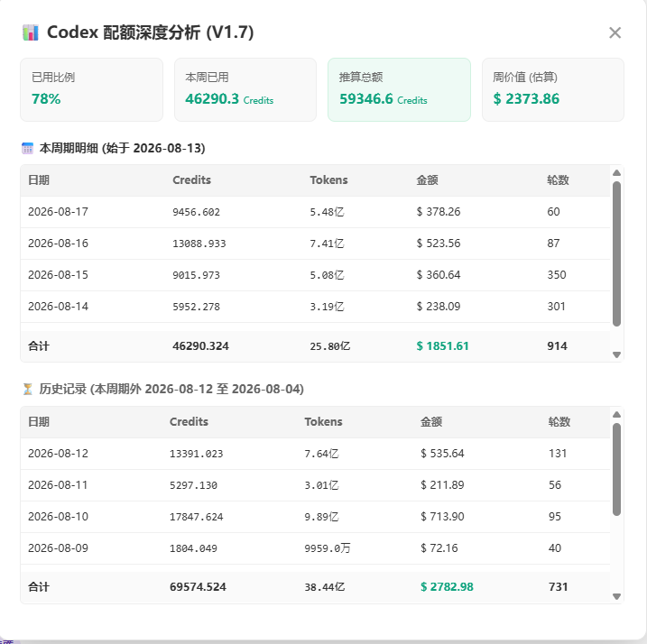Close the Codex quota analysis dialog
The image size is (647, 644).
[x=615, y=32]
